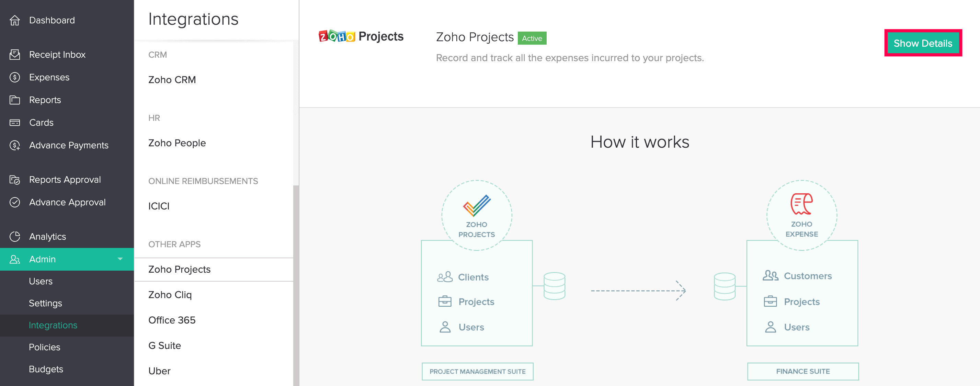Click the Zoho Projects logo image
Viewport: 980px width, 386px height.
[361, 36]
